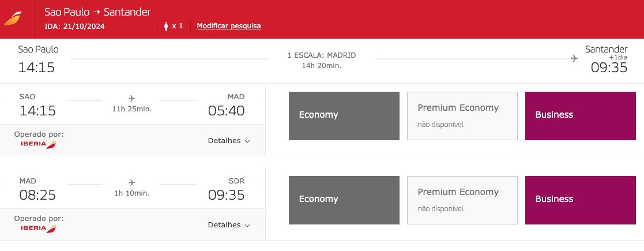Click the unavailable Premium Economy box for the second flight
This screenshot has height=251, width=644.
(x=462, y=200)
